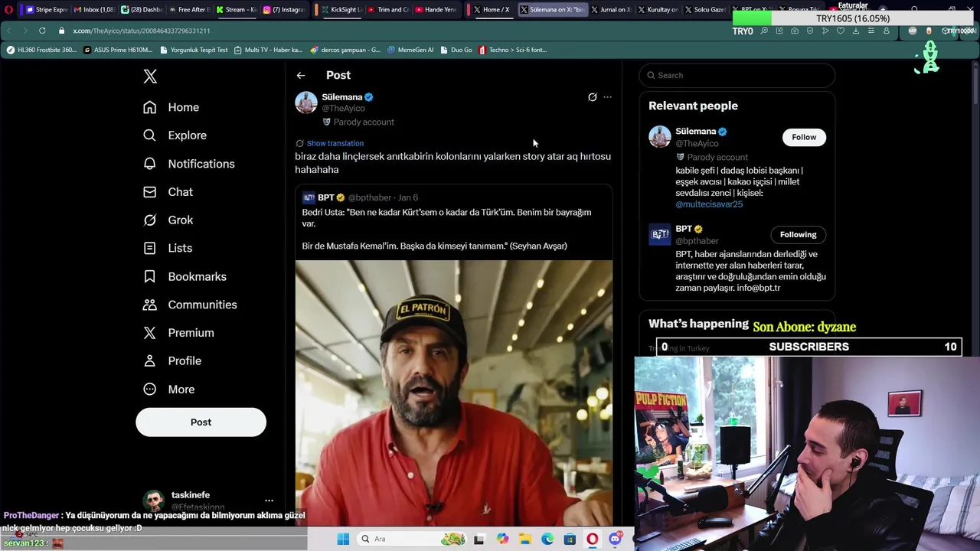Click Sülemana's avatar on the post
980x551 pixels.
tap(306, 103)
